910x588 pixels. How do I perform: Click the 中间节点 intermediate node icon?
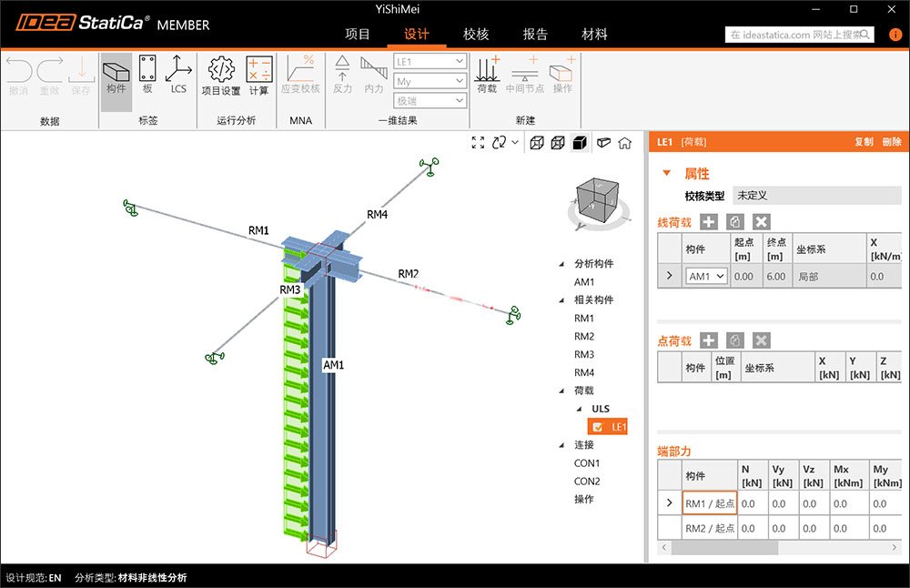click(x=525, y=75)
